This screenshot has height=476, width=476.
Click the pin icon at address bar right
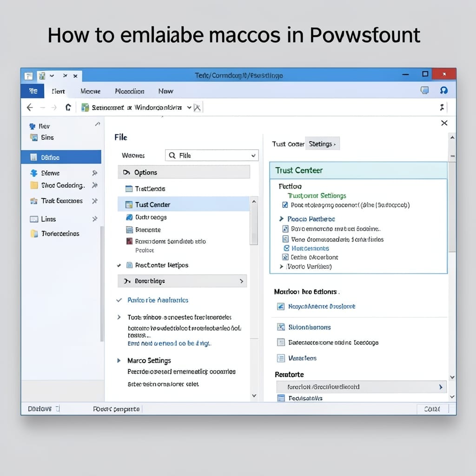pyautogui.click(x=442, y=107)
